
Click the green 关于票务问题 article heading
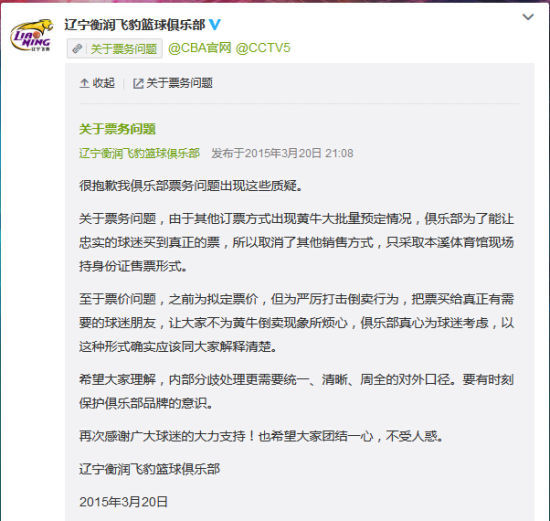[x=117, y=129]
